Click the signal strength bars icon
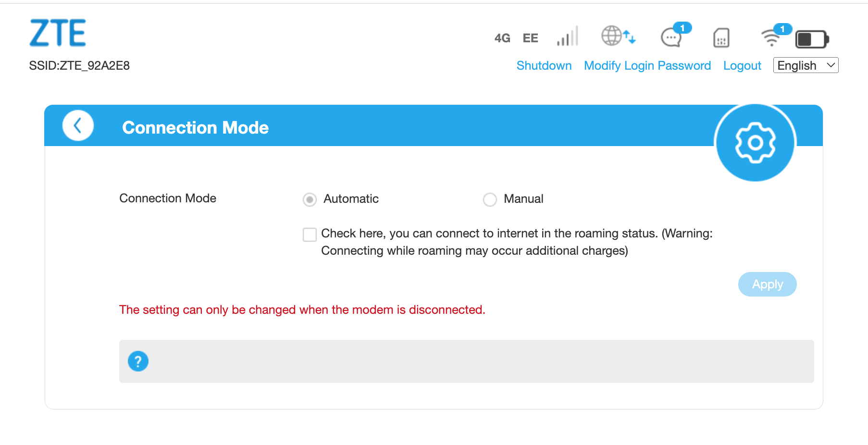 [x=567, y=37]
